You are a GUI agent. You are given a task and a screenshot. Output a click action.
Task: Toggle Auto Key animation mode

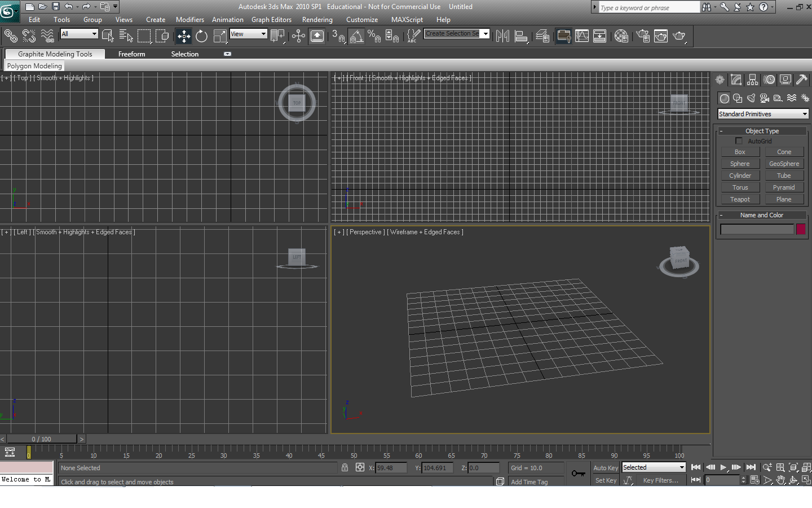(605, 467)
